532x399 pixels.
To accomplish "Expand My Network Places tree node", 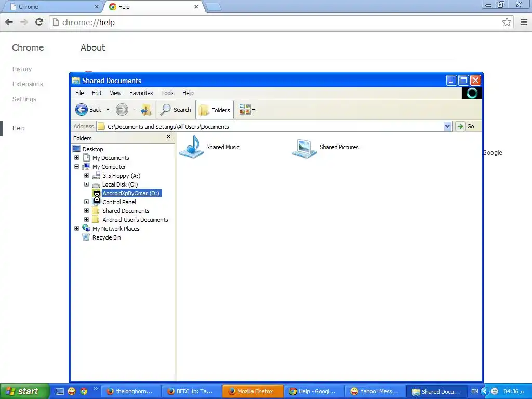I will [x=77, y=229].
